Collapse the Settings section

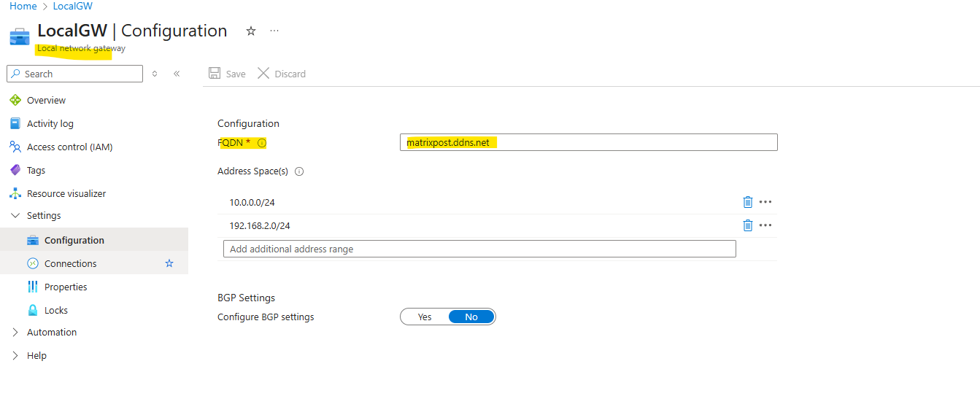15,215
